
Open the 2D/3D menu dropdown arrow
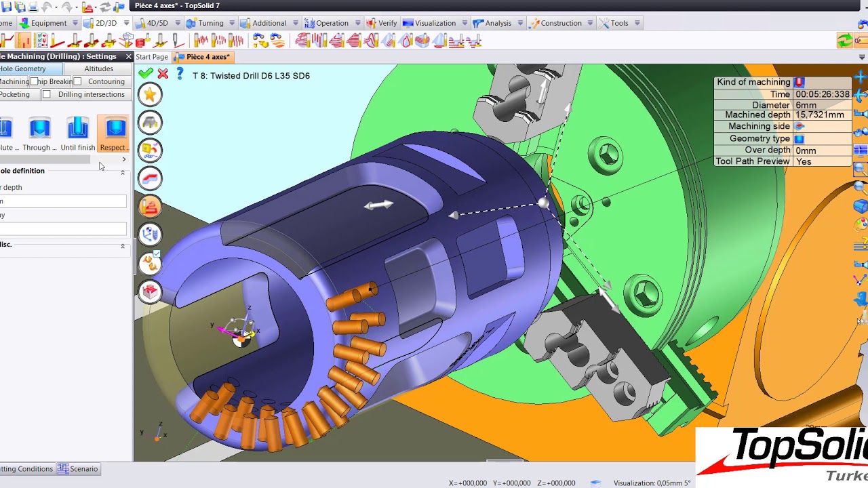[126, 23]
